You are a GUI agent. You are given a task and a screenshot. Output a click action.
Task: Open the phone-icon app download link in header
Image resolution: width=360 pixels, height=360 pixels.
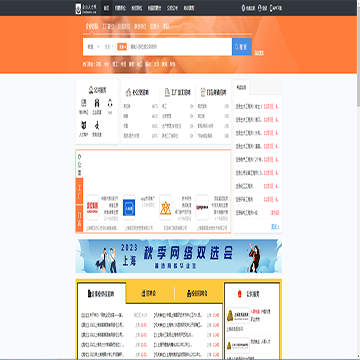coord(276,8)
